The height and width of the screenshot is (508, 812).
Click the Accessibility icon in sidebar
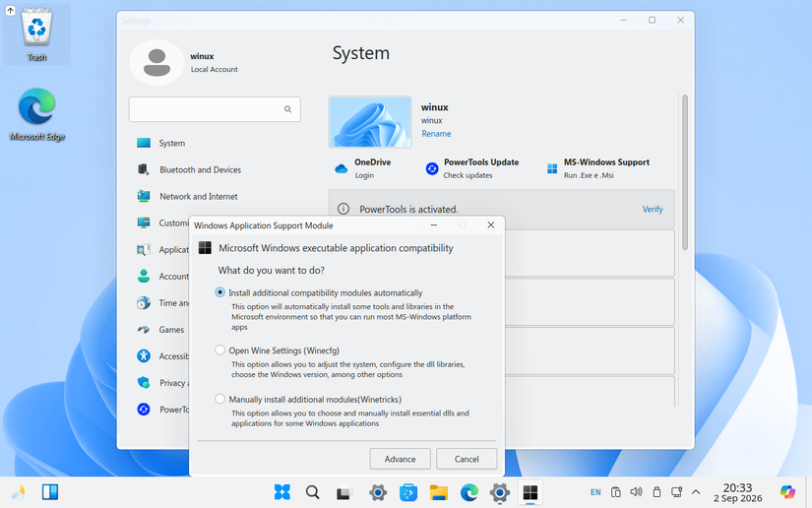point(144,355)
